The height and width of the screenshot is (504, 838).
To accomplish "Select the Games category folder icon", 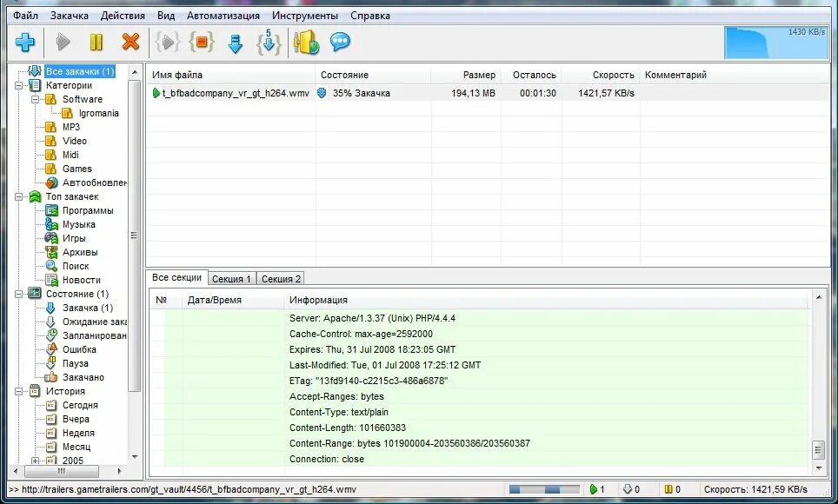I will 50,169.
